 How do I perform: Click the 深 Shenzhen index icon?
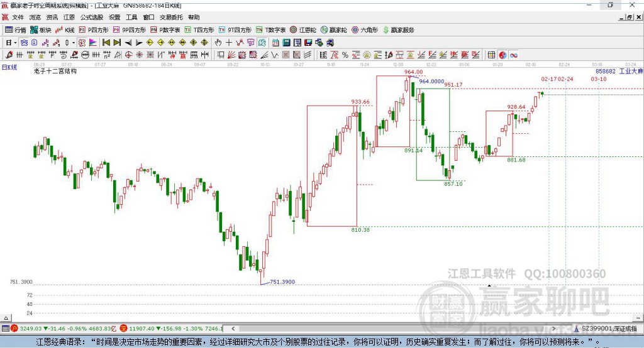(123, 329)
